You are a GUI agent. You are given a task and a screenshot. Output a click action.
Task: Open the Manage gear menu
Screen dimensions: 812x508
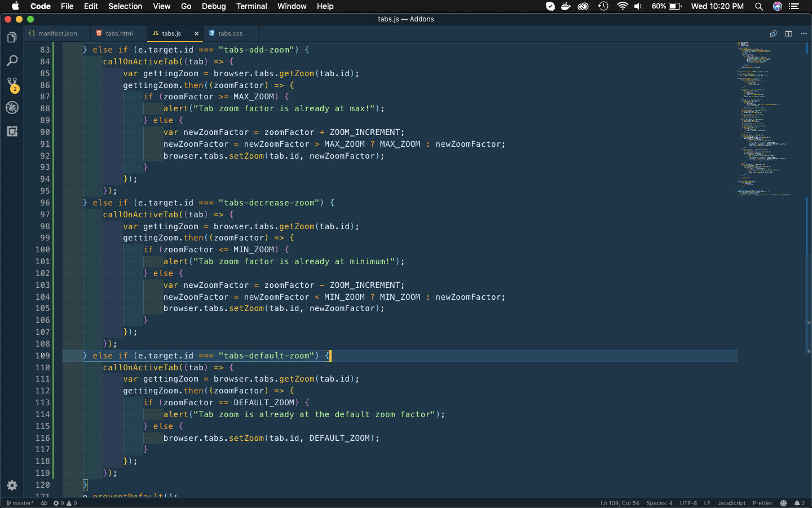pyautogui.click(x=12, y=485)
